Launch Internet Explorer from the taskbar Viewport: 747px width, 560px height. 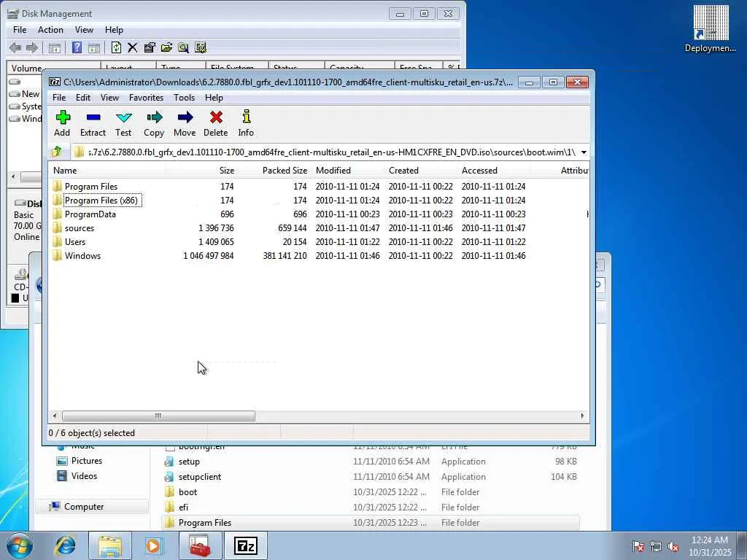tap(66, 545)
